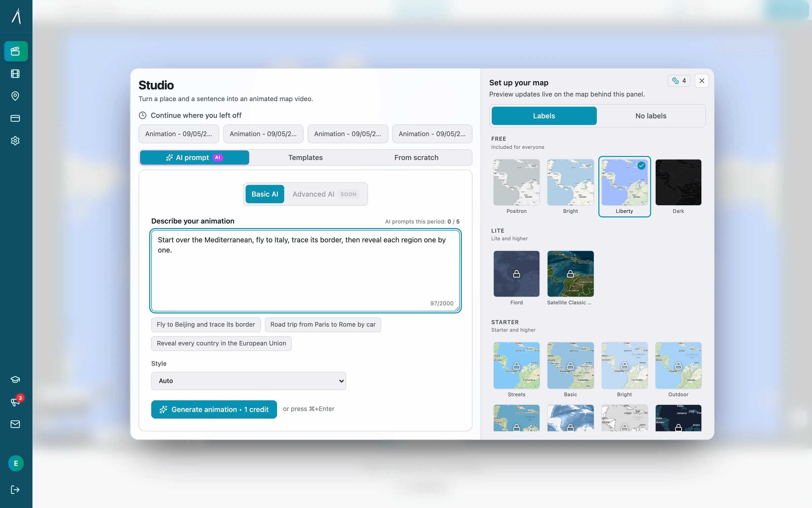Select the No labels option

[x=651, y=116]
